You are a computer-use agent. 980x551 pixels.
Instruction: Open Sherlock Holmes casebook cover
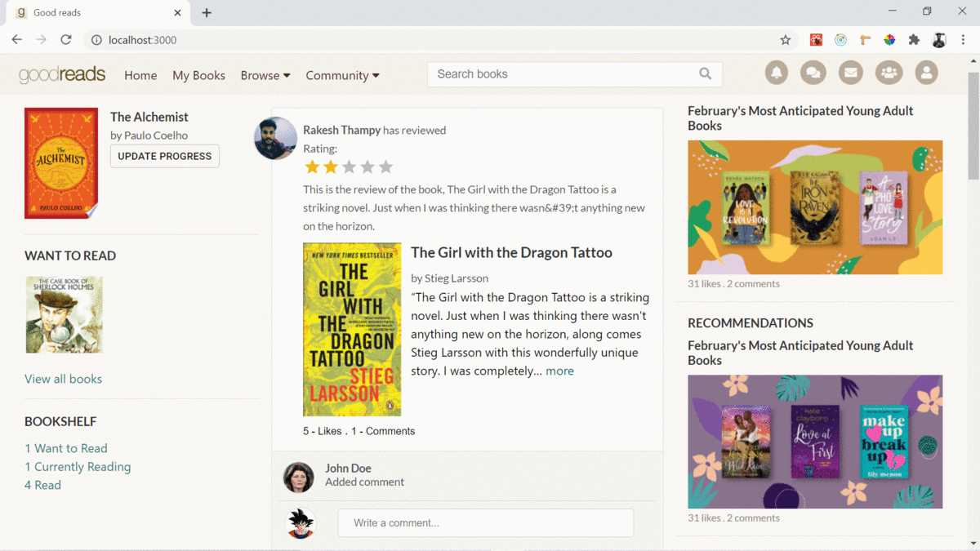point(64,314)
